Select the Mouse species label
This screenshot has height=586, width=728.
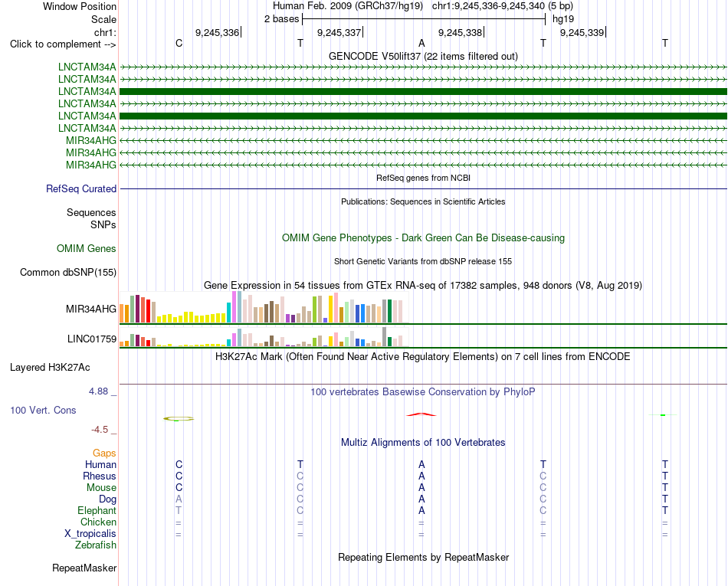pos(101,488)
